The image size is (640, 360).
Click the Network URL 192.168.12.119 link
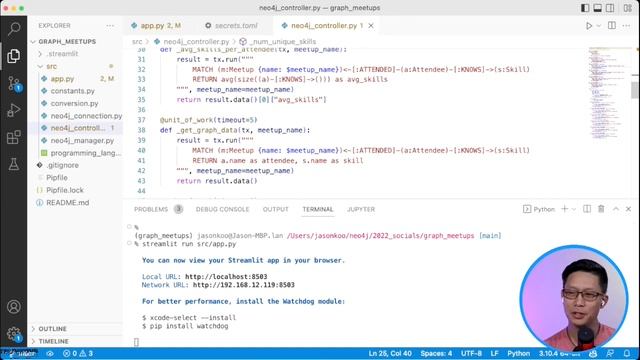coord(244,285)
